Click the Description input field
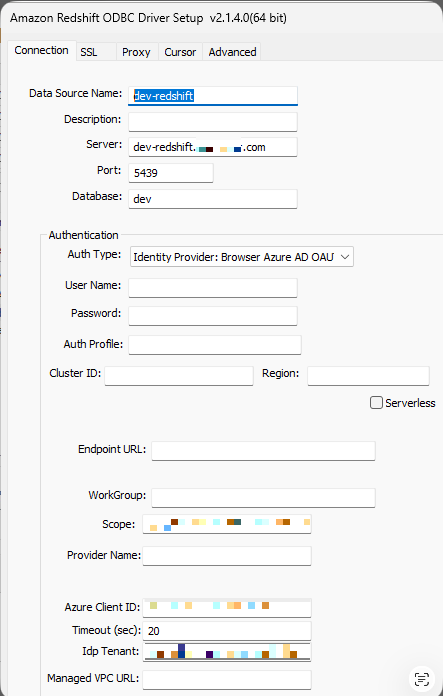Viewport: 445px width, 696px height. 213,122
